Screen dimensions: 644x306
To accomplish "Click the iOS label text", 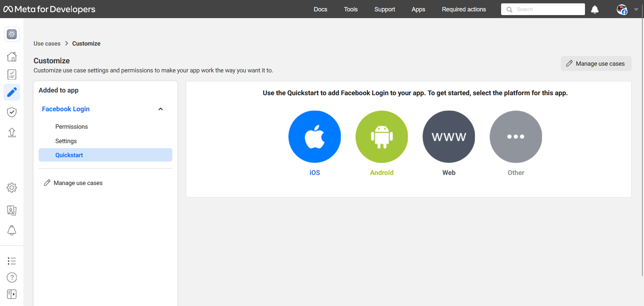I will (x=315, y=173).
